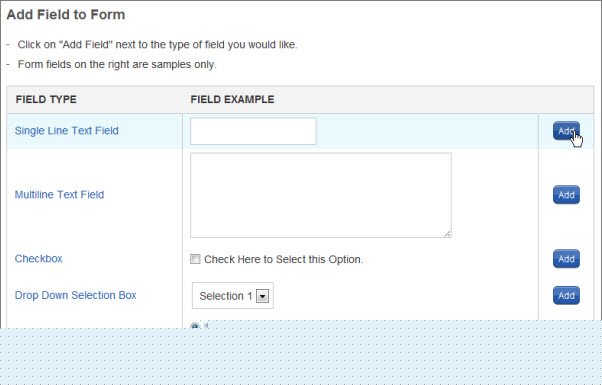Open the Selection 1 combo box
The width and height of the screenshot is (602, 385).
tap(233, 296)
